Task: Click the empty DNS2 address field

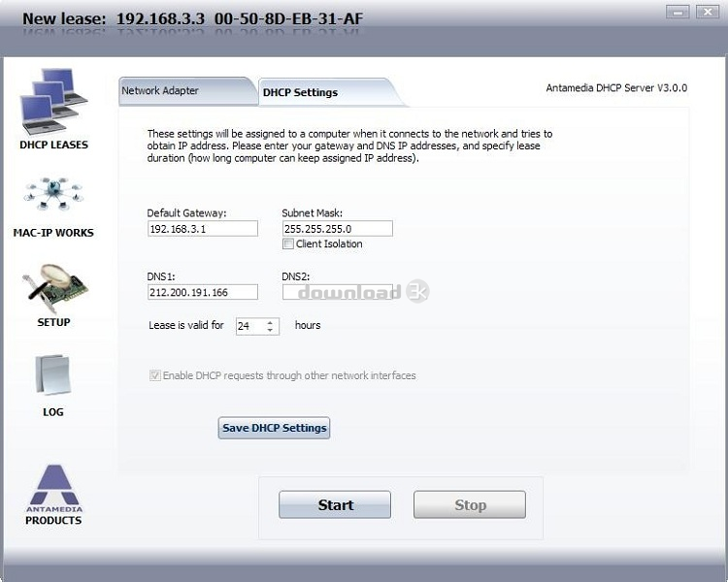Action: [338, 292]
